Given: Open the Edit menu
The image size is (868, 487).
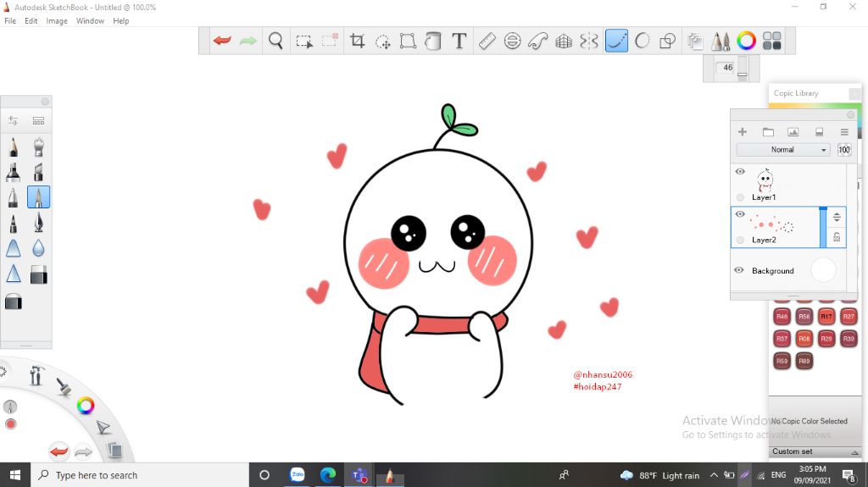Looking at the screenshot, I should coord(31,21).
